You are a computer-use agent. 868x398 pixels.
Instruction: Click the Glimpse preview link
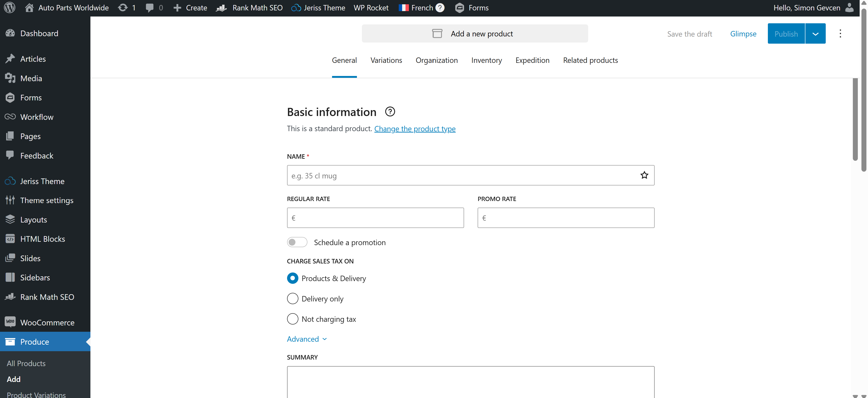click(743, 34)
